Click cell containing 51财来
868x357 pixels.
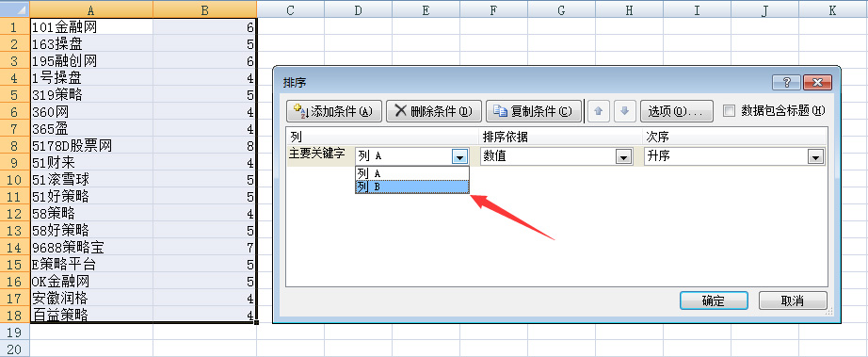91,163
